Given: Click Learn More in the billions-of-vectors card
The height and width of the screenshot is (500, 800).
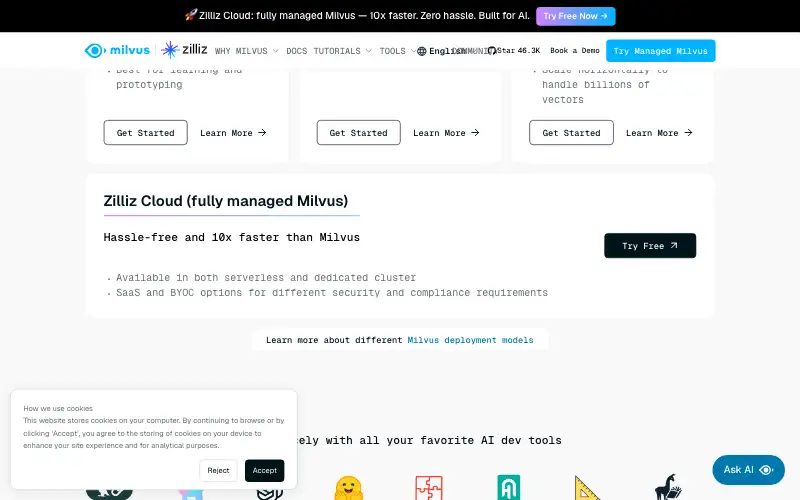Looking at the screenshot, I should coord(659,133).
